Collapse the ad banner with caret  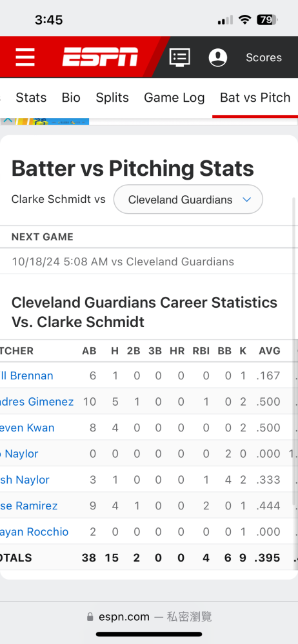[8, 121]
